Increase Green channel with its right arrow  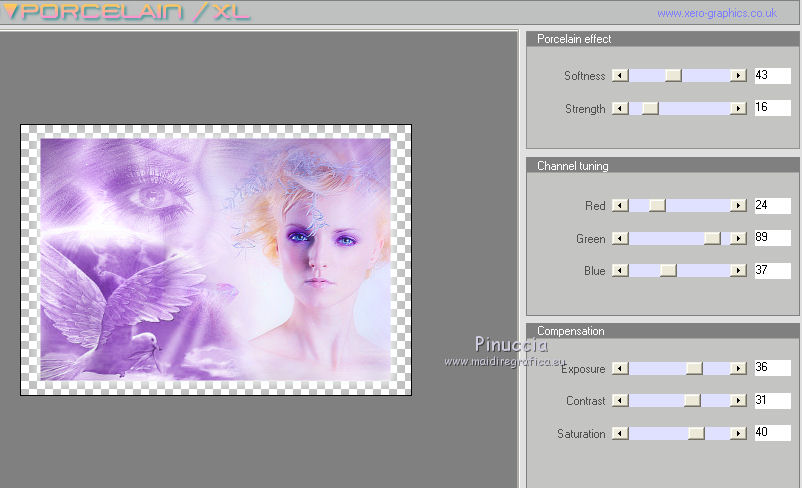[738, 238]
